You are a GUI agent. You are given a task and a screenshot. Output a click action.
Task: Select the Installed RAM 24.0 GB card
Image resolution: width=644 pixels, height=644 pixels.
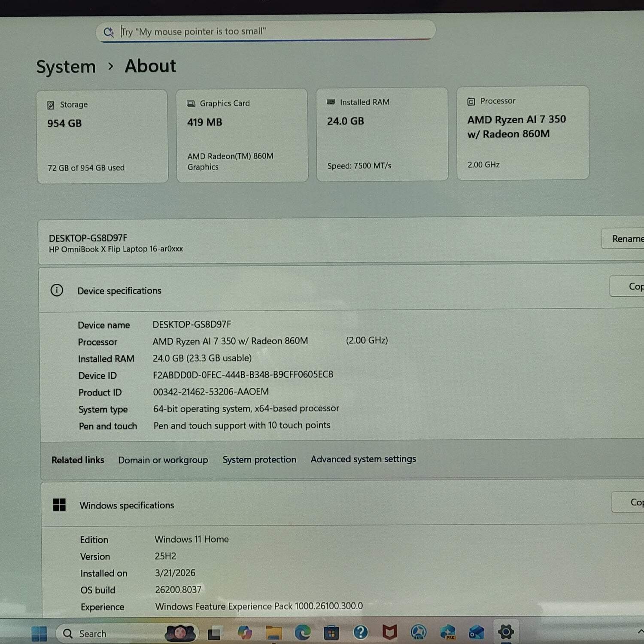tap(382, 134)
